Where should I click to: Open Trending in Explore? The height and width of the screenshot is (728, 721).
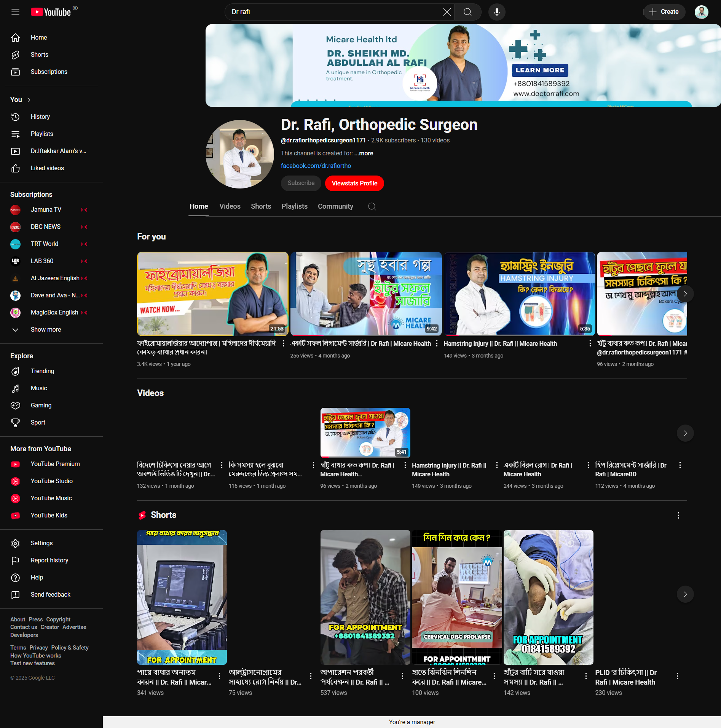coord(51,371)
